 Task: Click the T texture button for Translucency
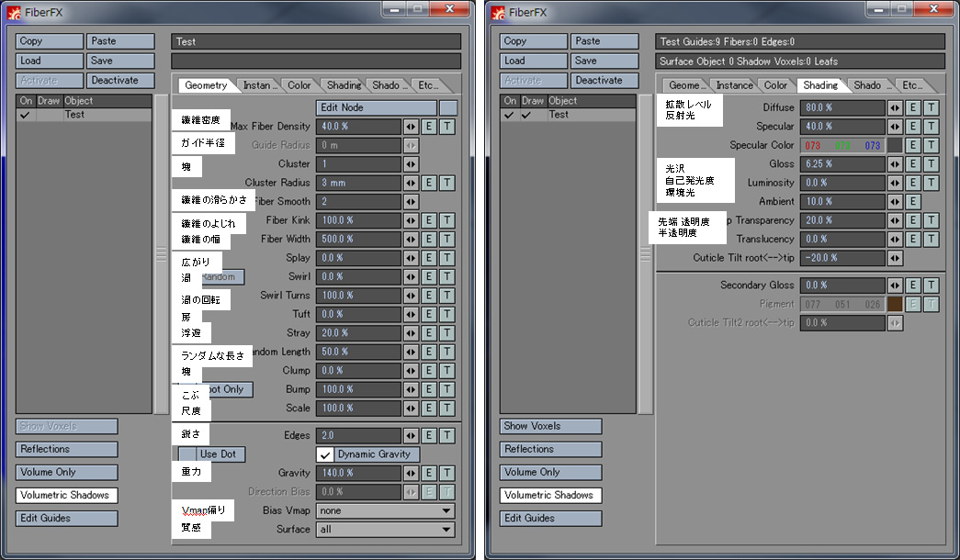[931, 240]
